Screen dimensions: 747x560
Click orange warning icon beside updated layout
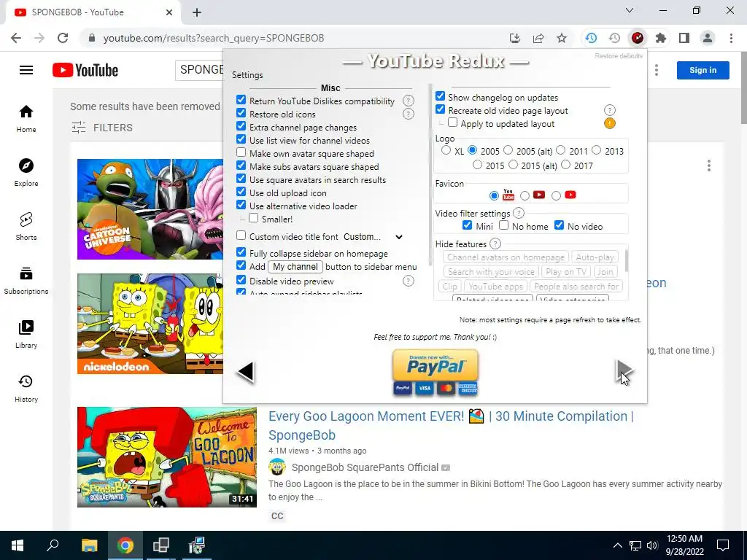(610, 124)
